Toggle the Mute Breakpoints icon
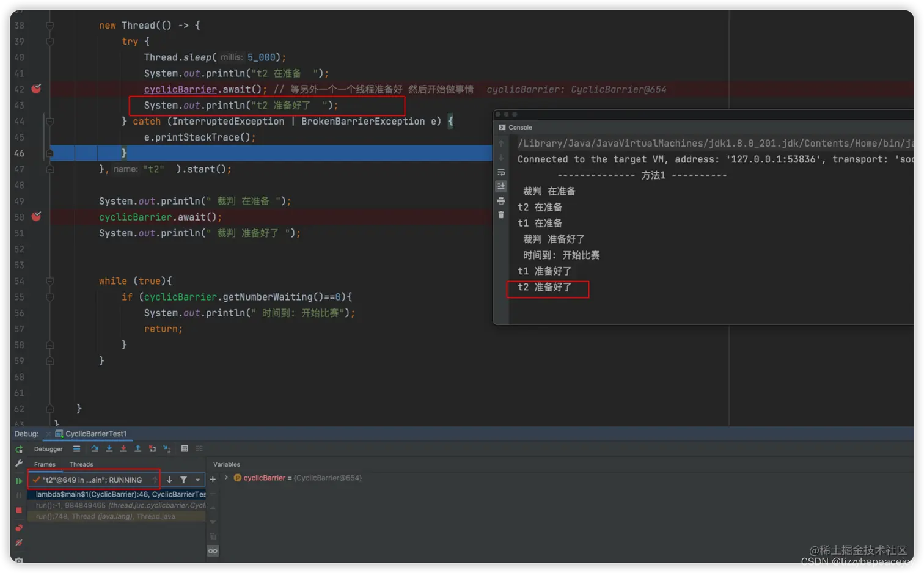 19,542
